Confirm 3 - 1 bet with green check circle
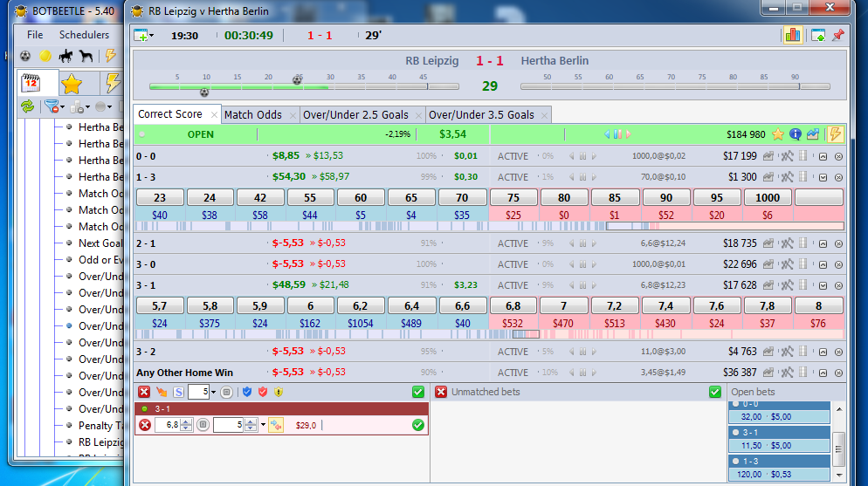The width and height of the screenshot is (868, 486). [418, 425]
